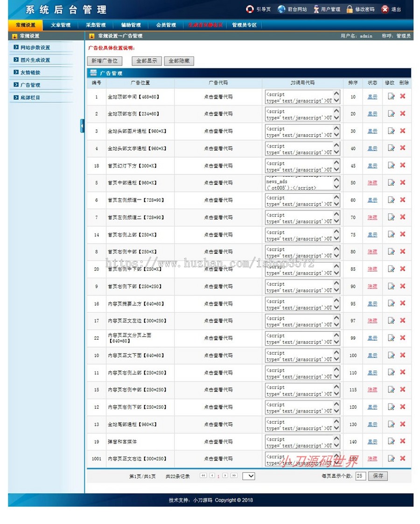Switch to the 文章管理 tab
The height and width of the screenshot is (524, 420).
[61, 25]
